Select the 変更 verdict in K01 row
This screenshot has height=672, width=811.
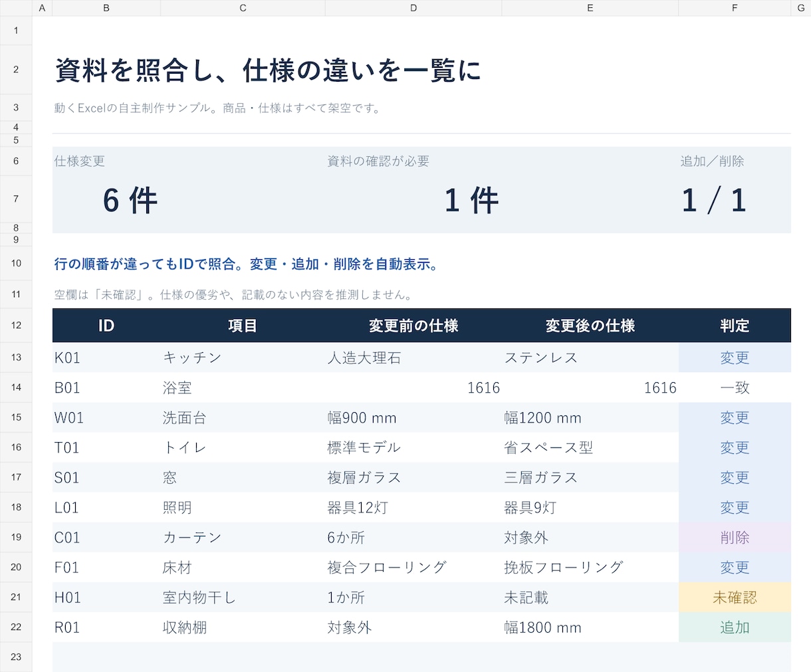(735, 358)
